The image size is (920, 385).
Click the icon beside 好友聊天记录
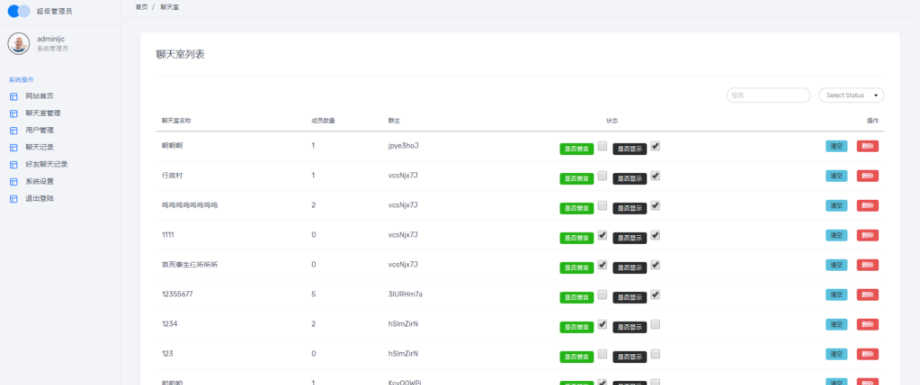[14, 165]
